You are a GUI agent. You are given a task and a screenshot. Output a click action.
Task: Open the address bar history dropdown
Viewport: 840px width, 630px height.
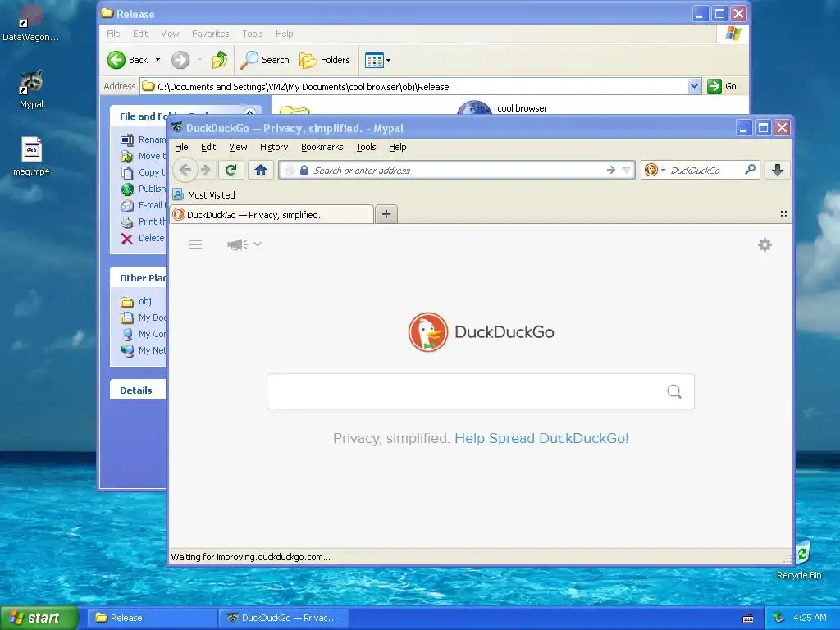click(626, 171)
